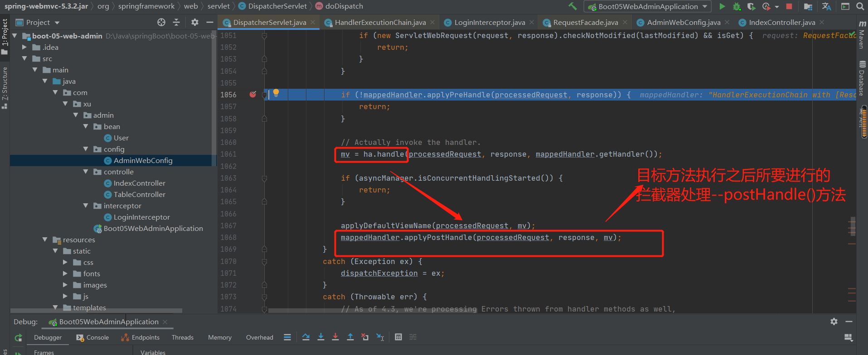Toggle the breakpoint on line 1056

(x=253, y=94)
